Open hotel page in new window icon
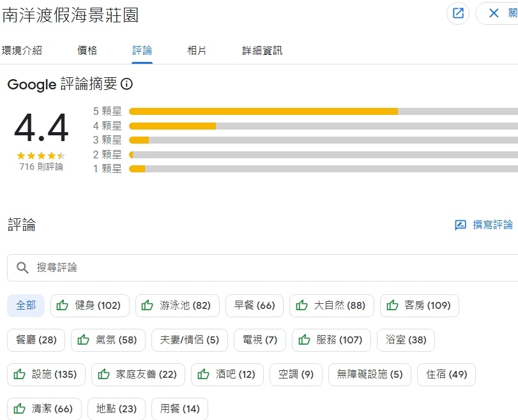518x420 pixels. click(x=458, y=13)
